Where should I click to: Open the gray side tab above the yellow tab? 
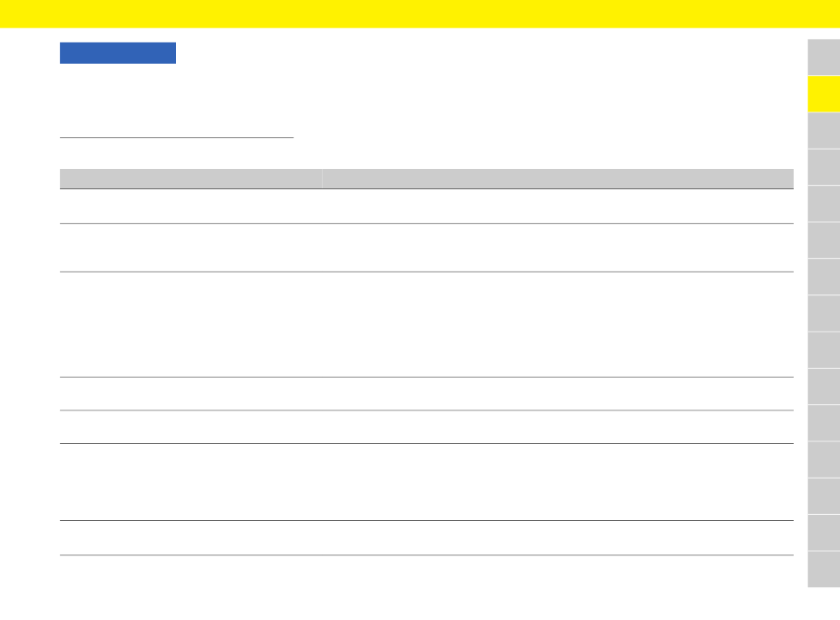(x=824, y=57)
